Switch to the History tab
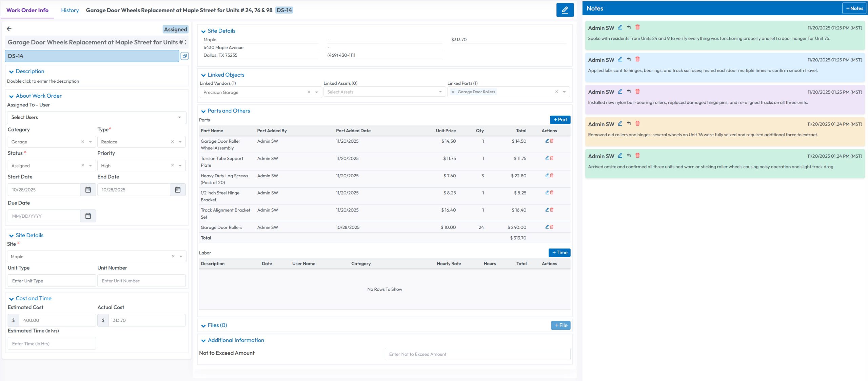Image resolution: width=868 pixels, height=381 pixels. pos(70,10)
